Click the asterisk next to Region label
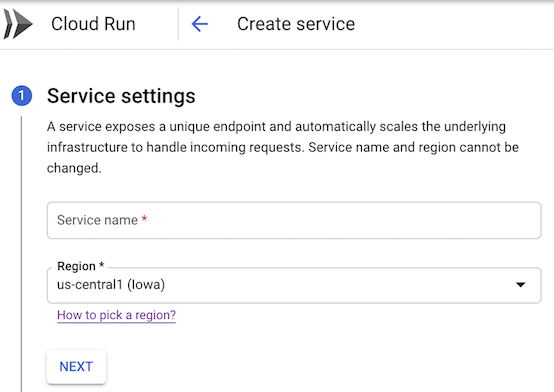This screenshot has height=392, width=554. tap(101, 265)
